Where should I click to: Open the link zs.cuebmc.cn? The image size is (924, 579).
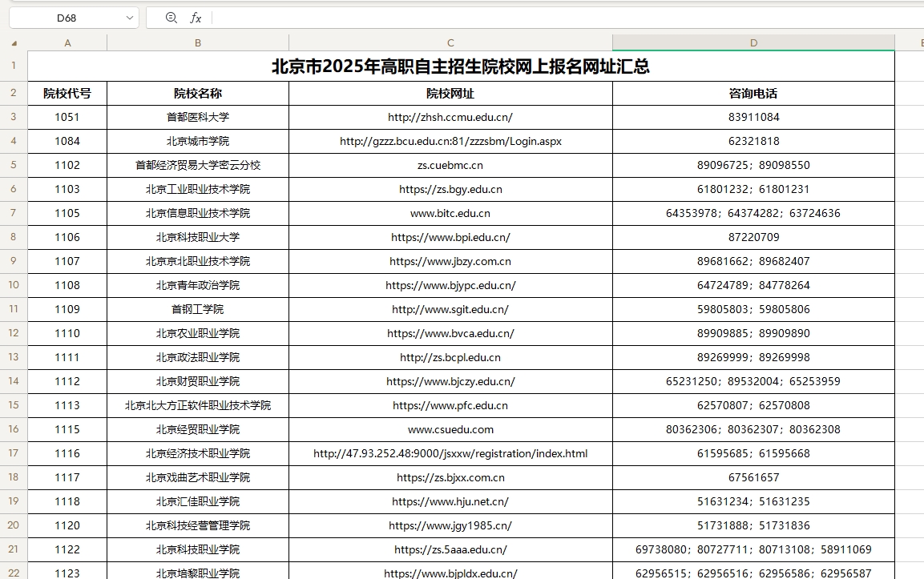450,165
